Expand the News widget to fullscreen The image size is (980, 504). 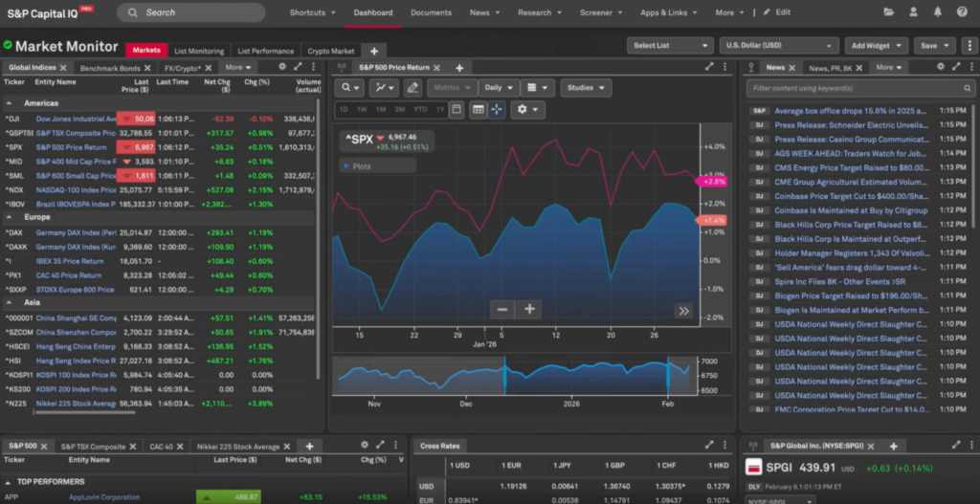click(x=956, y=67)
